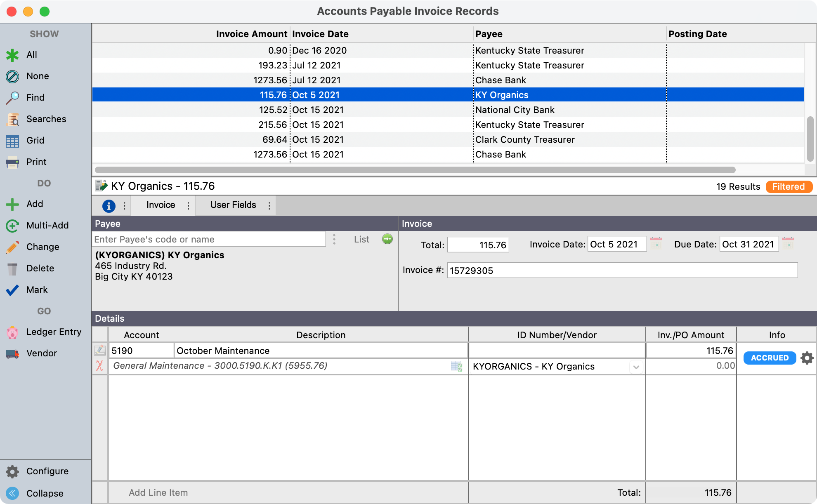
Task: Toggle the ACCRUED status badge
Action: [769, 358]
